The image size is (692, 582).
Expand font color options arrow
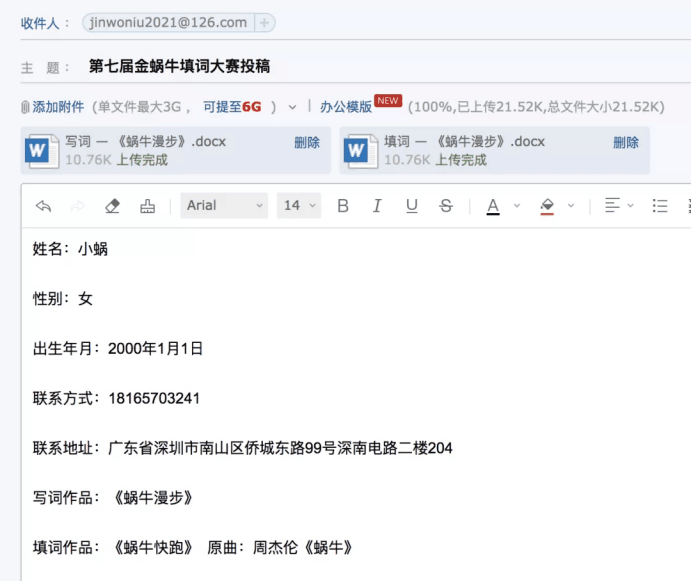point(517,206)
